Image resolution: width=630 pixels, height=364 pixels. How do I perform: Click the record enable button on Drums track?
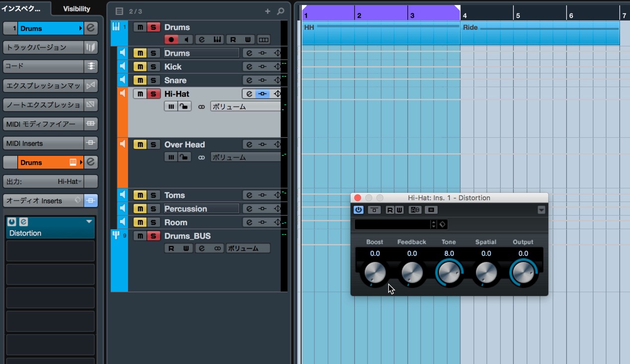[x=171, y=40]
